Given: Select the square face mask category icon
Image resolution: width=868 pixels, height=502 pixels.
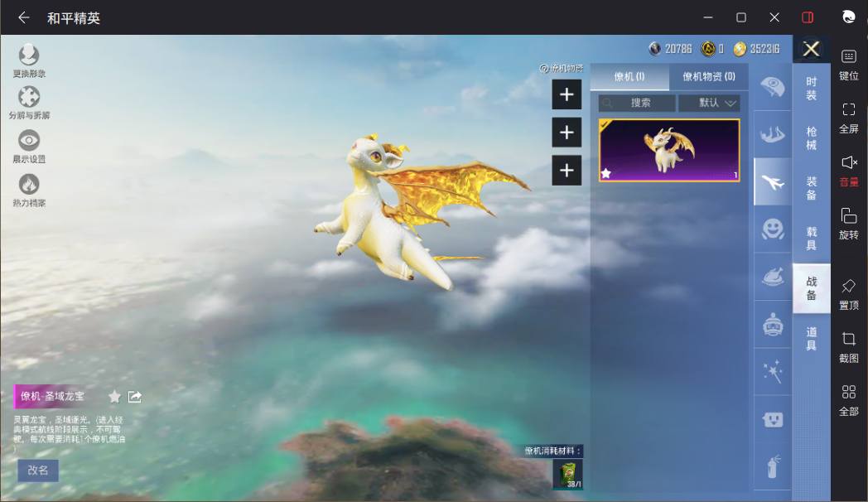Looking at the screenshot, I should pos(773,419).
